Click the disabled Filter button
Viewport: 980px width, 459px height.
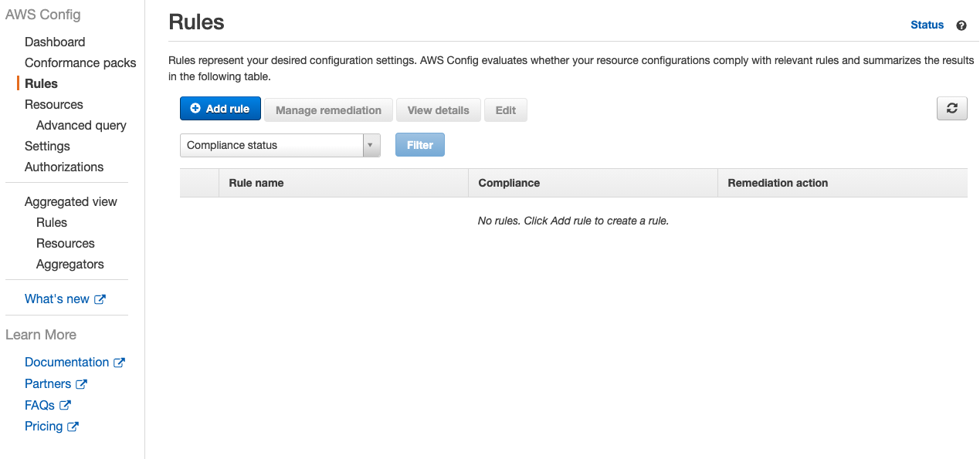coord(419,144)
